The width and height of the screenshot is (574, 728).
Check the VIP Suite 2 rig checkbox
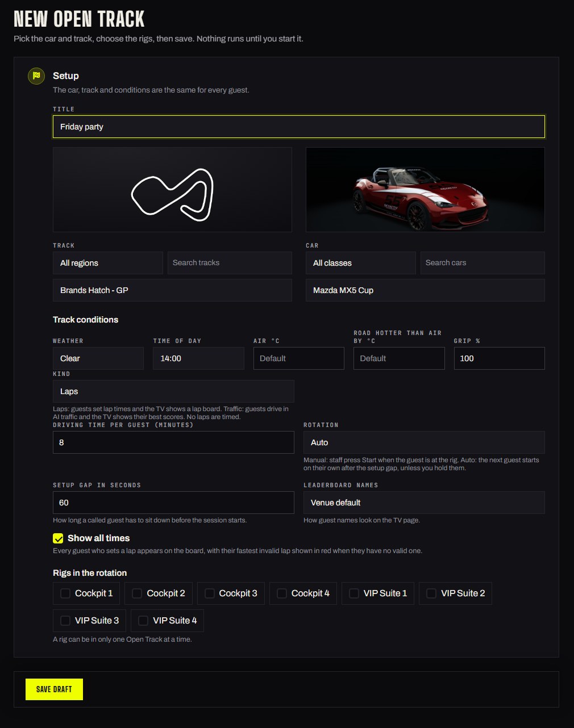[x=431, y=593]
